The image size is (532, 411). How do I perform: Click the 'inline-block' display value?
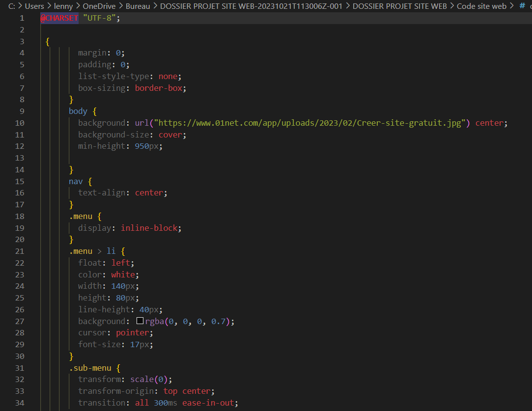tap(150, 228)
